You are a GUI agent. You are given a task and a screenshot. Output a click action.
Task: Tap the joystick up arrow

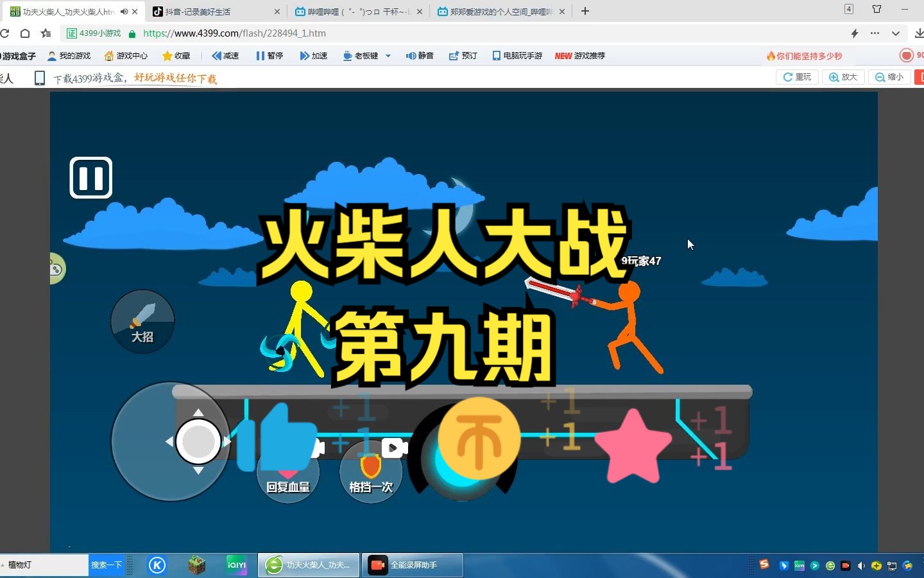(198, 412)
